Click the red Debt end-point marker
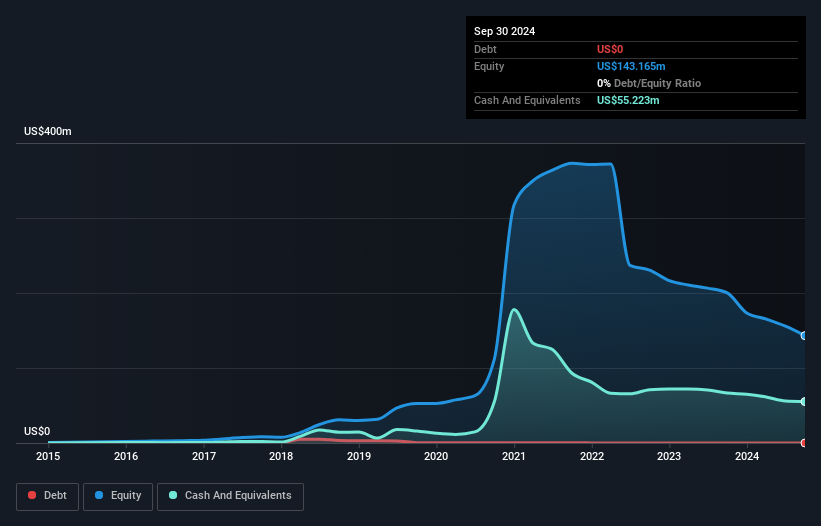The width and height of the screenshot is (821, 526). 804,443
